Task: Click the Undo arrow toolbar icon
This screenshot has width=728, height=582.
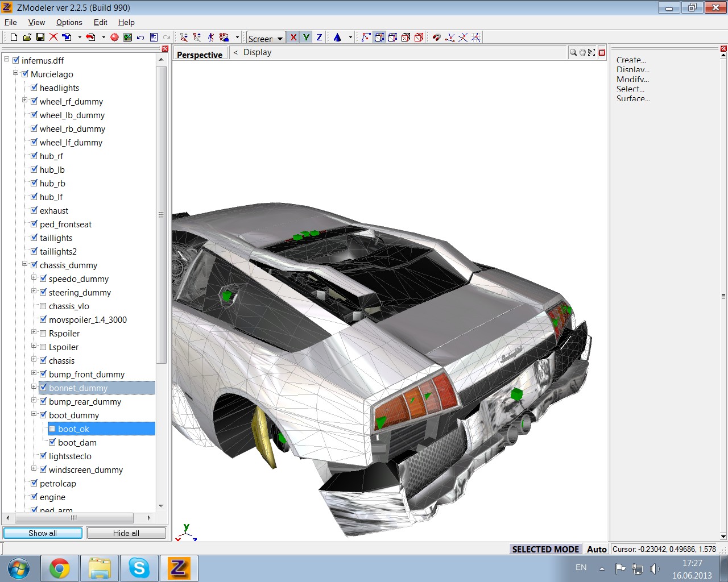Action: tap(140, 37)
